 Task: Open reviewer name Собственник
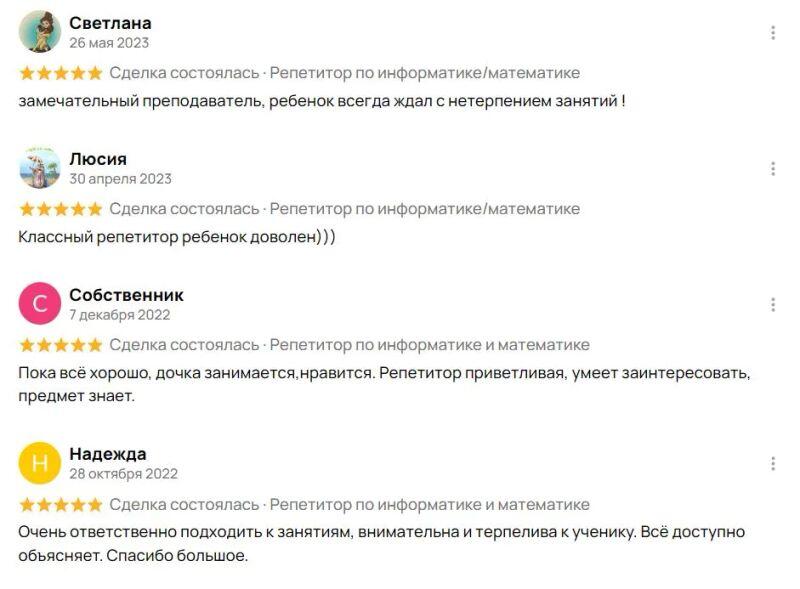pyautogui.click(x=126, y=295)
